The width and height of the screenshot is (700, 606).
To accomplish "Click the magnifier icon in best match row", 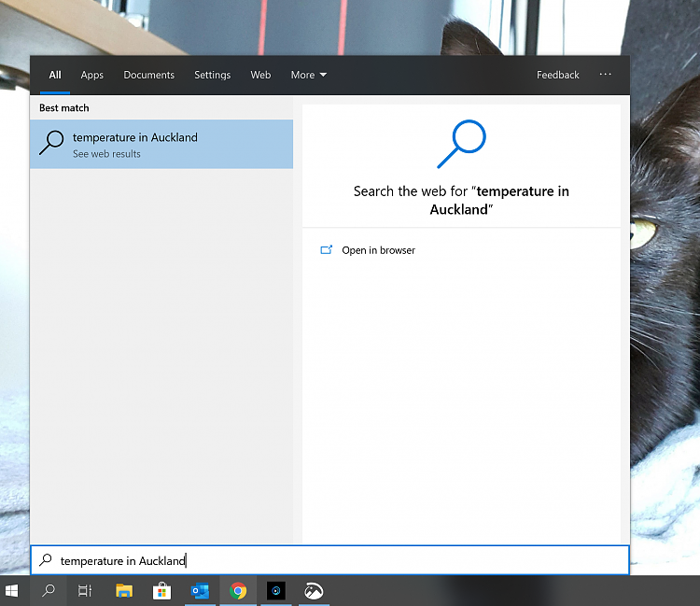I will pos(51,143).
